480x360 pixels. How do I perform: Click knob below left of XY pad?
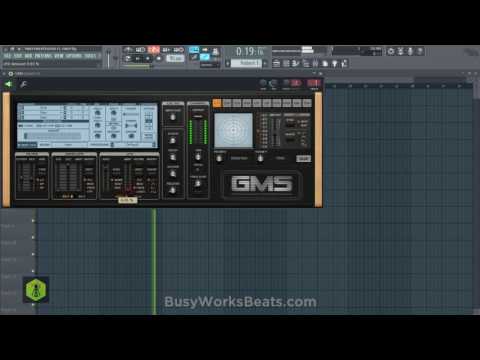click(219, 159)
